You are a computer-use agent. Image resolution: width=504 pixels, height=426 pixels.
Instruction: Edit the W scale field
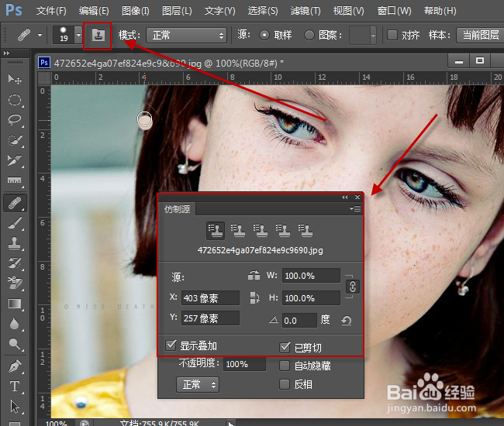[x=311, y=276]
